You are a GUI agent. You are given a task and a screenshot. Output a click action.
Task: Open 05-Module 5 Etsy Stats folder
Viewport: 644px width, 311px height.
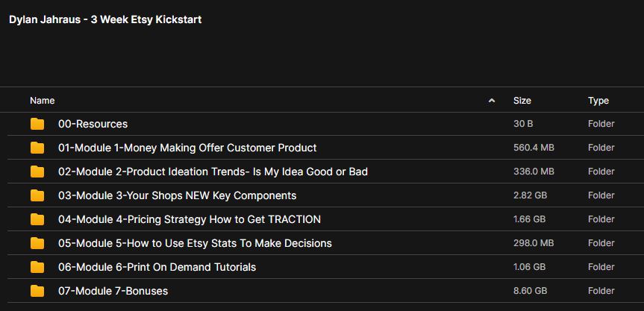point(195,243)
